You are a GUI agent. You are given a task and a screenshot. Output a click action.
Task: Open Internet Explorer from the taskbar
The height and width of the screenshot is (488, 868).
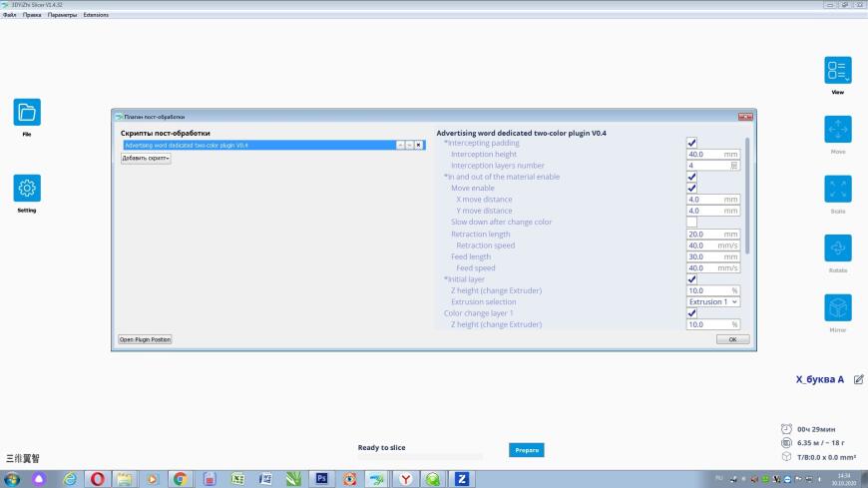[x=70, y=479]
